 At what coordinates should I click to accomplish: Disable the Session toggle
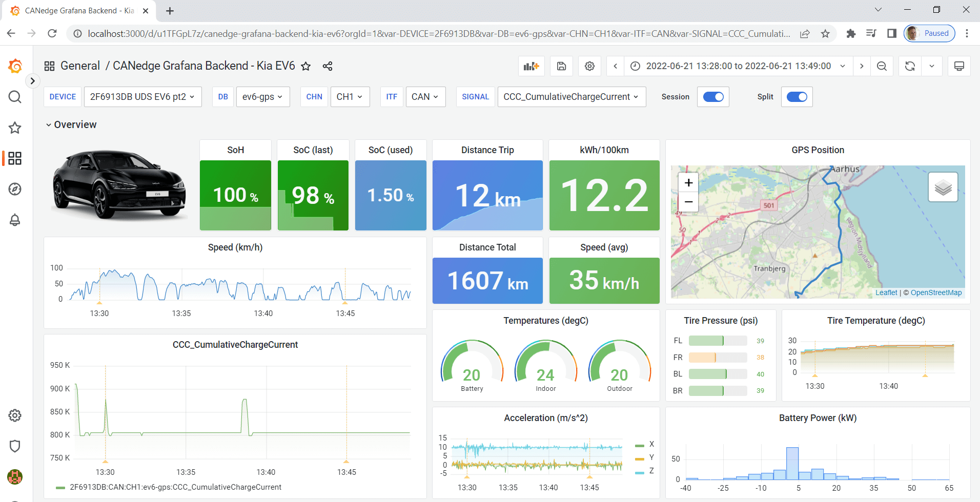(x=712, y=96)
